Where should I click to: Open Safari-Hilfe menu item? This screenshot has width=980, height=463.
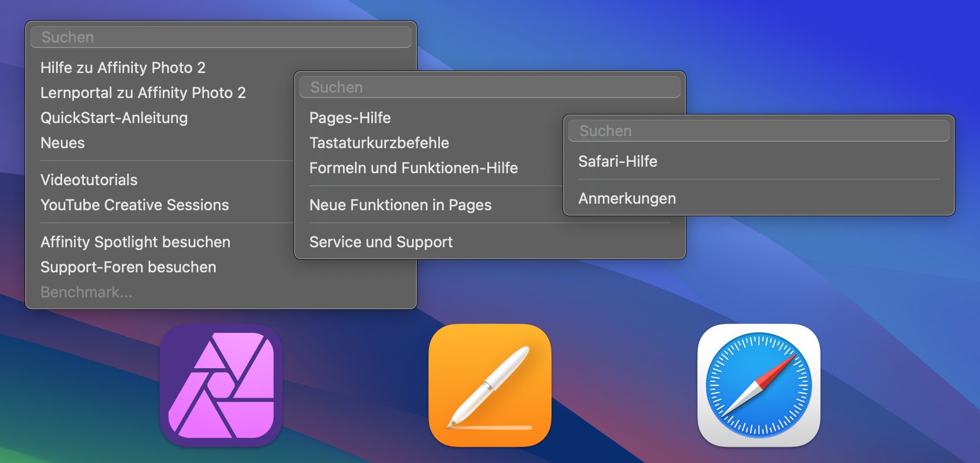tap(617, 161)
